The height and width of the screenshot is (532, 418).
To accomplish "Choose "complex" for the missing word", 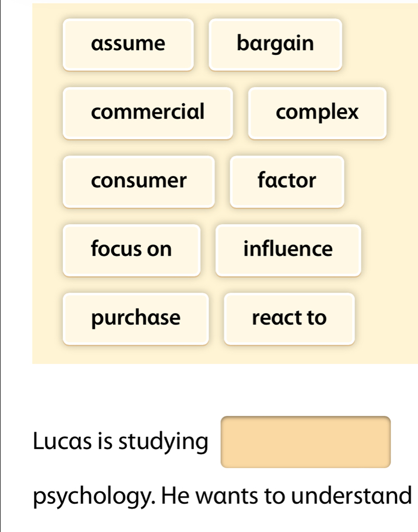I will click(317, 113).
